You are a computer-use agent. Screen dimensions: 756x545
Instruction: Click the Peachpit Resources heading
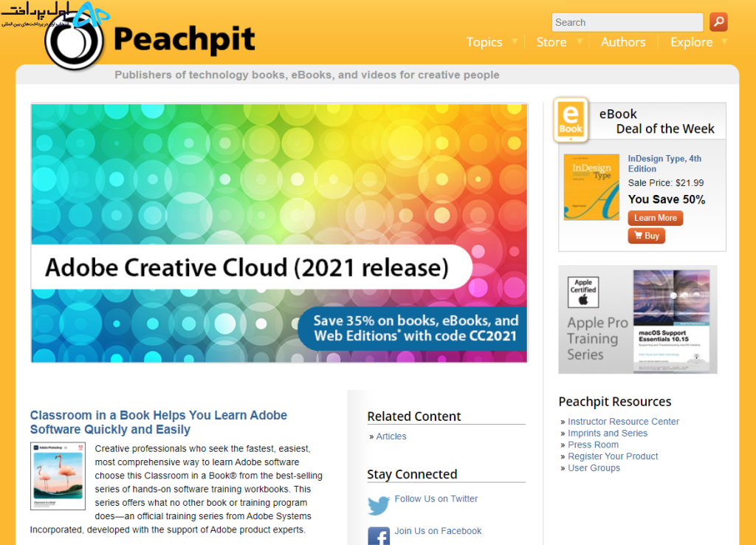615,402
